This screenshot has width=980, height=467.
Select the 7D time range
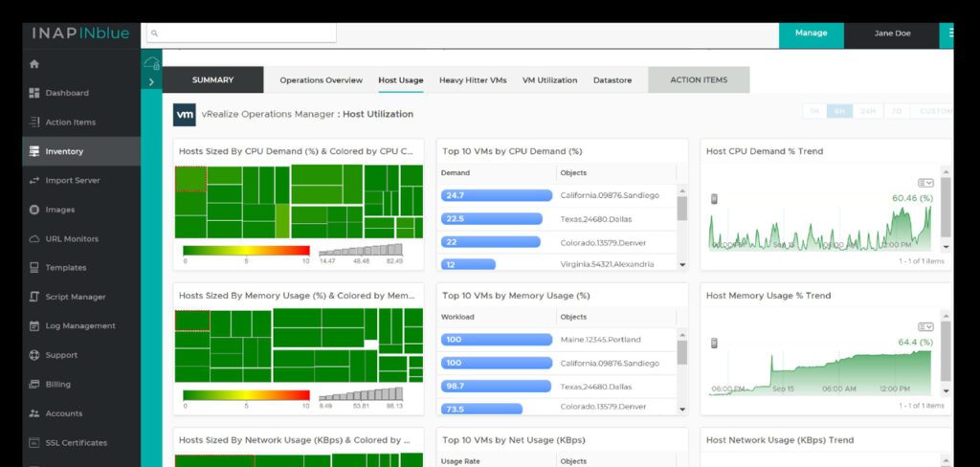pos(896,111)
